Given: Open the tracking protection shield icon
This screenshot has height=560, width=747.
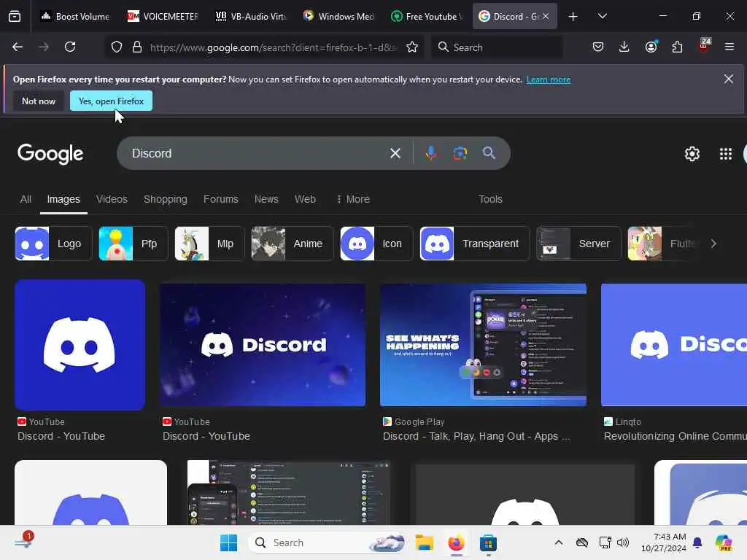Looking at the screenshot, I should pyautogui.click(x=117, y=47).
